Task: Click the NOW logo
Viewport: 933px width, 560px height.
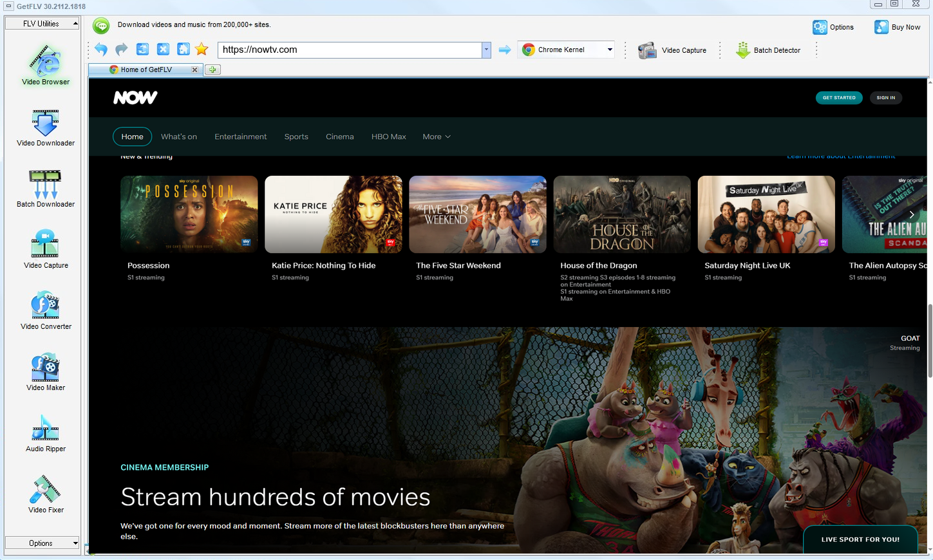Action: [135, 97]
